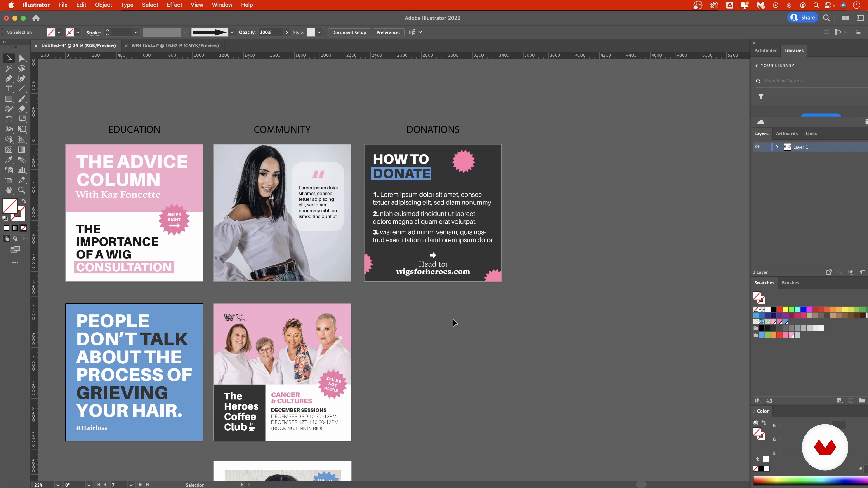Select the Scale tool
The height and width of the screenshot is (488, 868).
coord(22,119)
